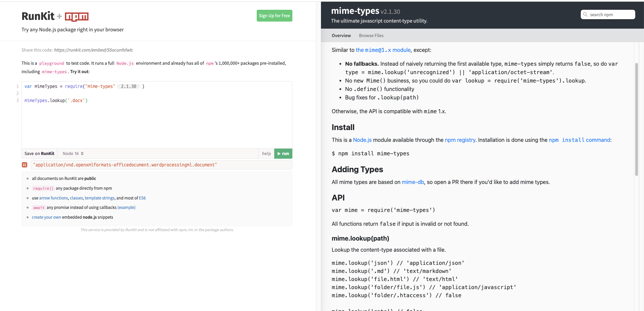Run the code using the play button
Image resolution: width=644 pixels, height=311 pixels.
[283, 154]
